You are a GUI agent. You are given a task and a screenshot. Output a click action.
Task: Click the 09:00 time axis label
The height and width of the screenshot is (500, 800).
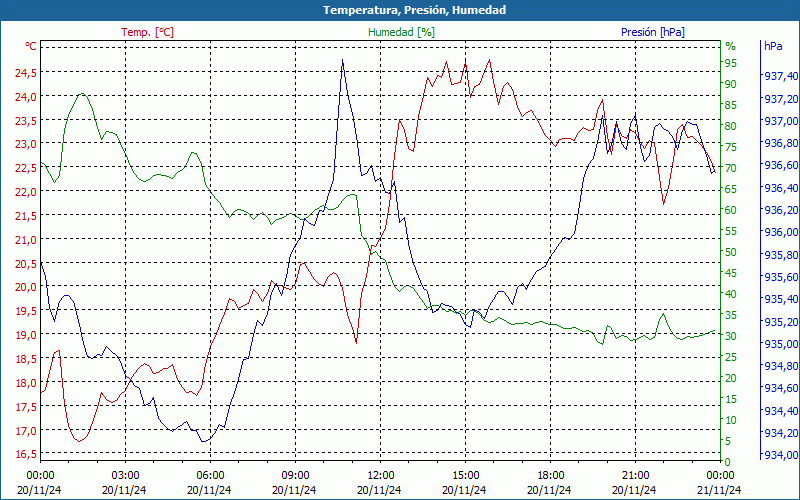[x=295, y=474]
